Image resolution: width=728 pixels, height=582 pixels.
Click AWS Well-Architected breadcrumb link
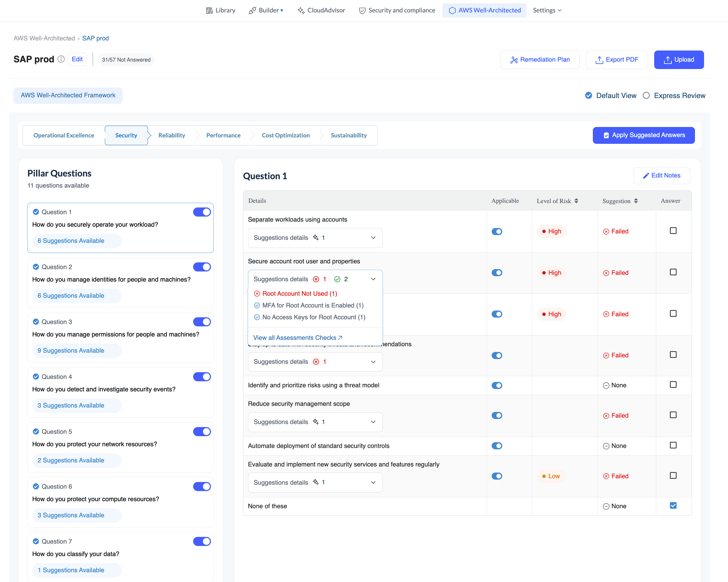(44, 38)
